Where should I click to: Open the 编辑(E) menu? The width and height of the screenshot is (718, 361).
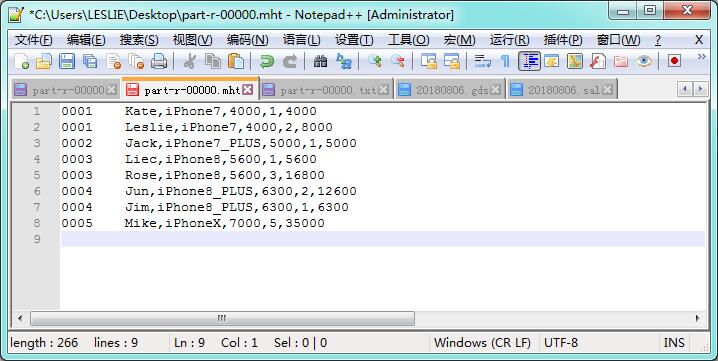(86, 40)
